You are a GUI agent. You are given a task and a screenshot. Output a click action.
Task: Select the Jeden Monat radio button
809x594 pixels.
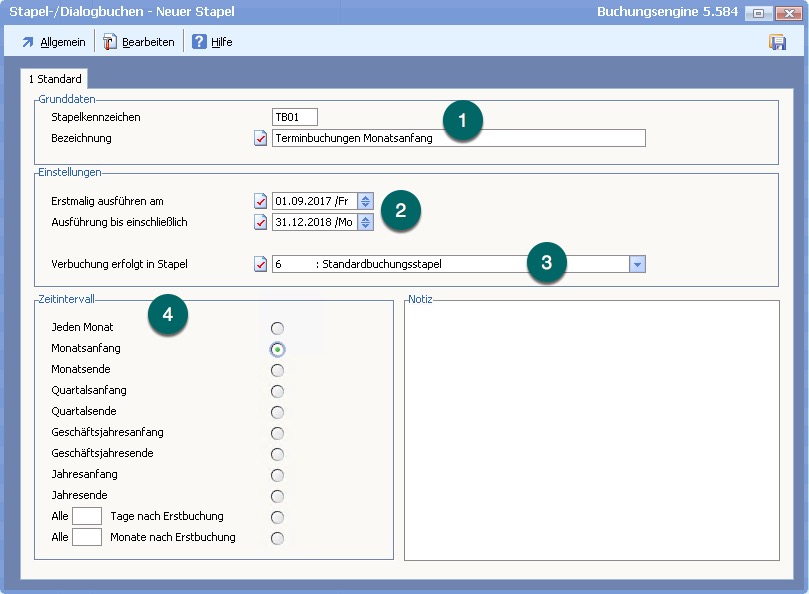(277, 328)
